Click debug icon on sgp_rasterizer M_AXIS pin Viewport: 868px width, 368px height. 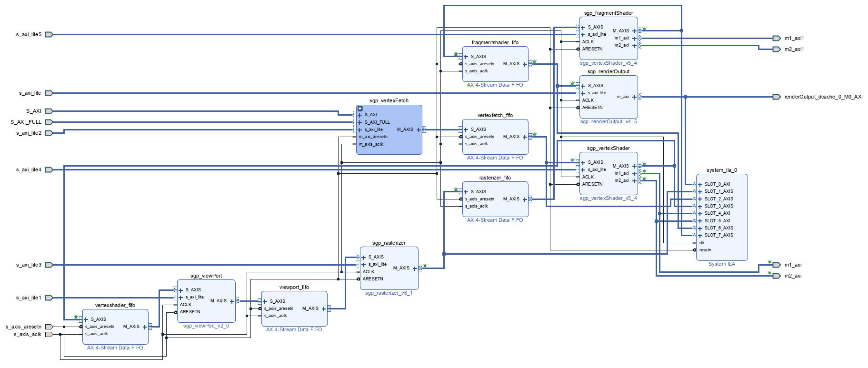(425, 266)
